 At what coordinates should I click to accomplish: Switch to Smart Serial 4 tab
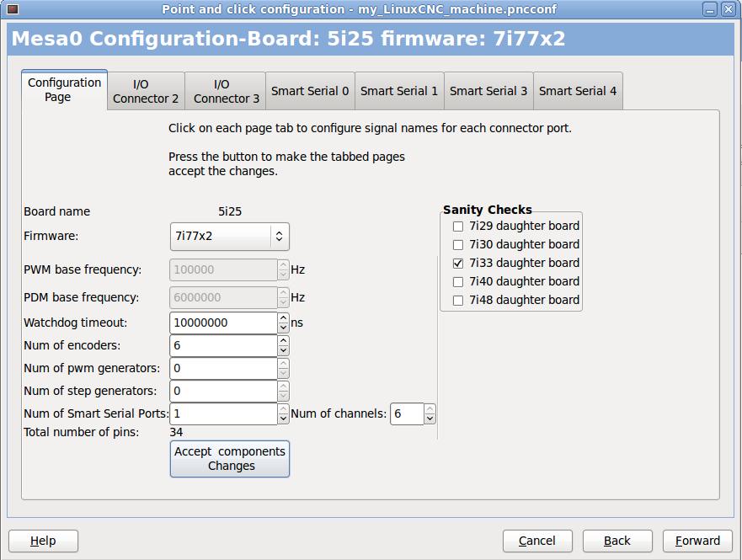578,91
